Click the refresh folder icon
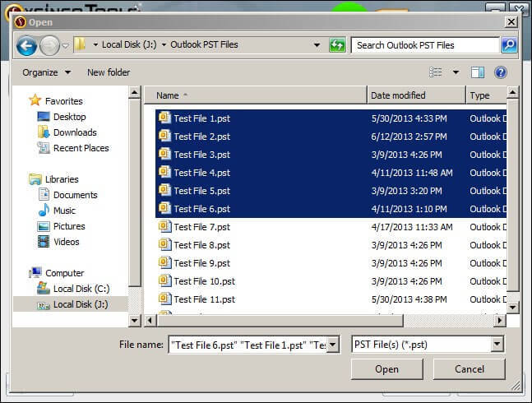 [337, 45]
